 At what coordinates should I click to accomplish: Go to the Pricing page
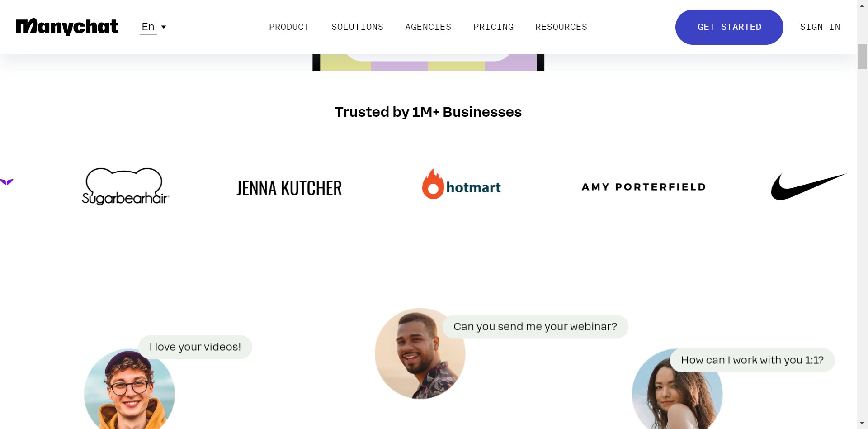493,27
